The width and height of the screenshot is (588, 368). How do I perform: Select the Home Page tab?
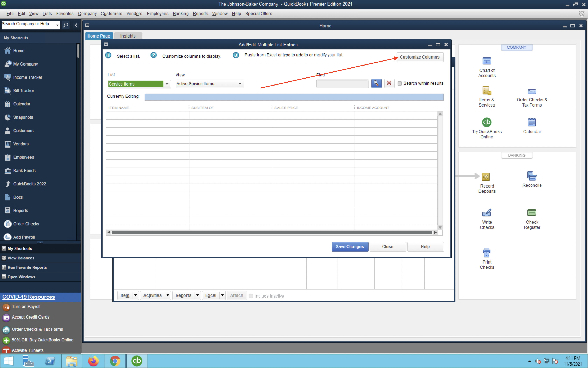pyautogui.click(x=99, y=36)
